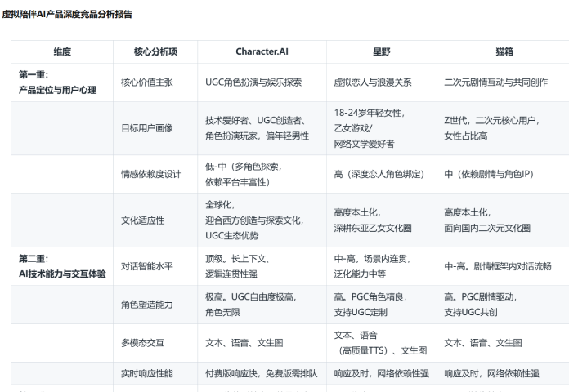Click the 深耕东亚乙女文化圈 cell

tap(382, 220)
